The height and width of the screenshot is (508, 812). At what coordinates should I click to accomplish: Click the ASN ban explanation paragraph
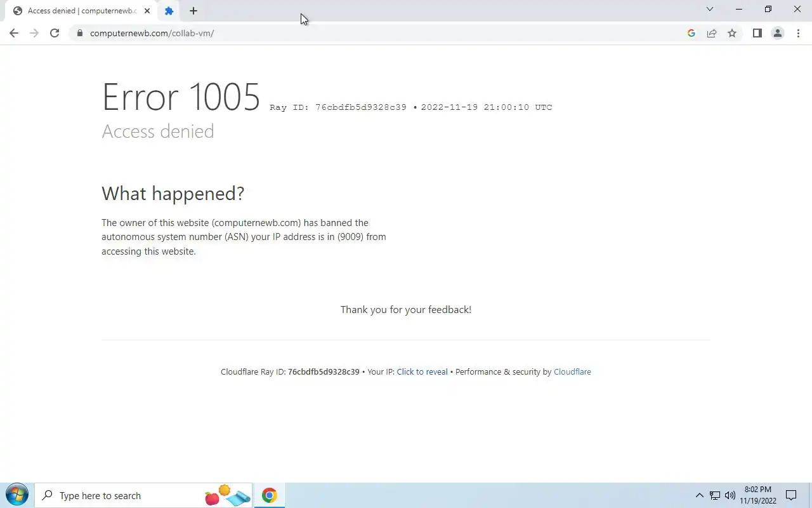(244, 237)
